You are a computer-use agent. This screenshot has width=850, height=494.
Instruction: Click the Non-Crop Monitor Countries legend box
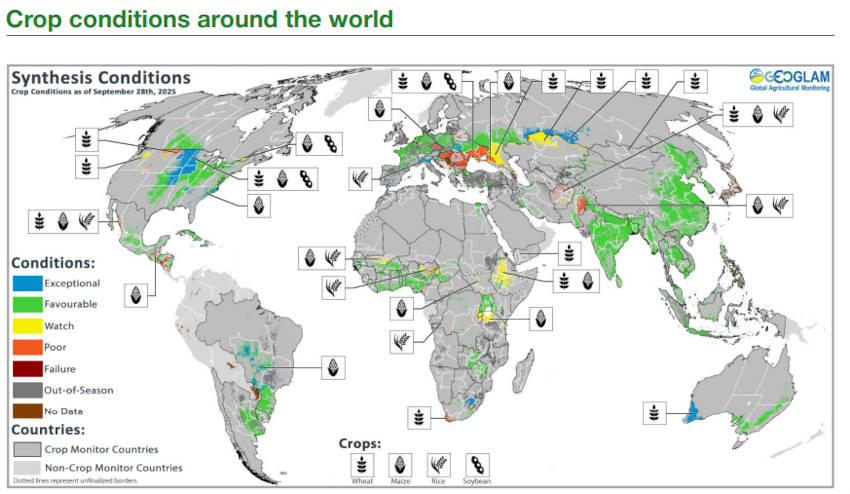pos(27,467)
